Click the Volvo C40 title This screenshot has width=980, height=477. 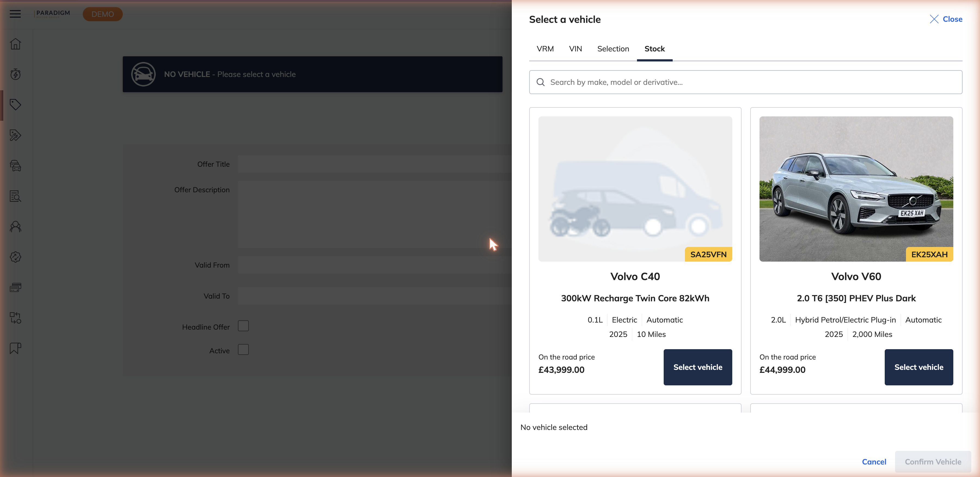tap(635, 276)
